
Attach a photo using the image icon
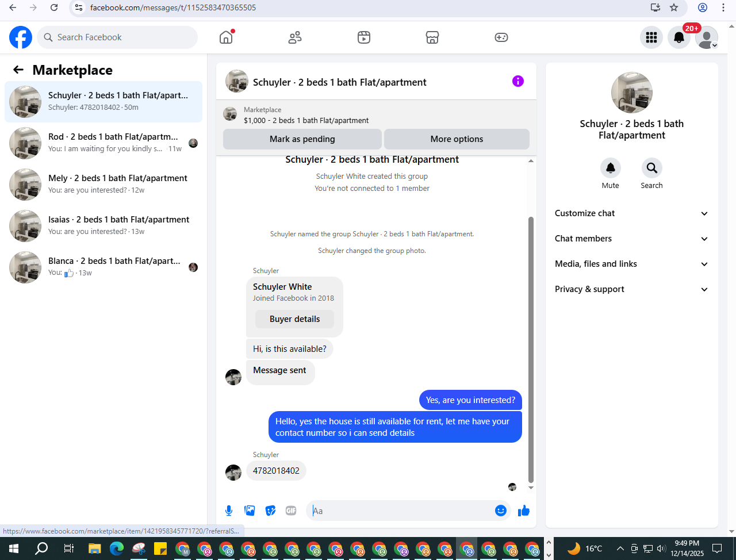pos(250,511)
